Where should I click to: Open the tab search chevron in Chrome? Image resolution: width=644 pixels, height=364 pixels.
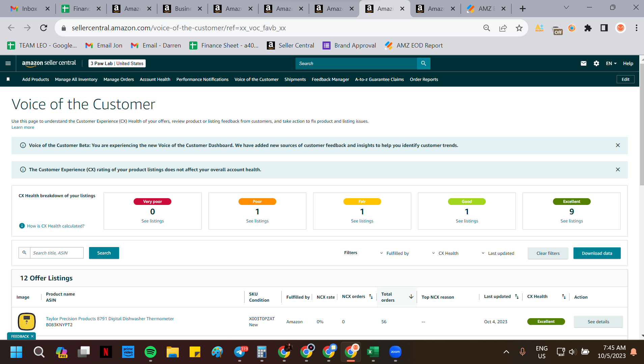click(x=566, y=7)
